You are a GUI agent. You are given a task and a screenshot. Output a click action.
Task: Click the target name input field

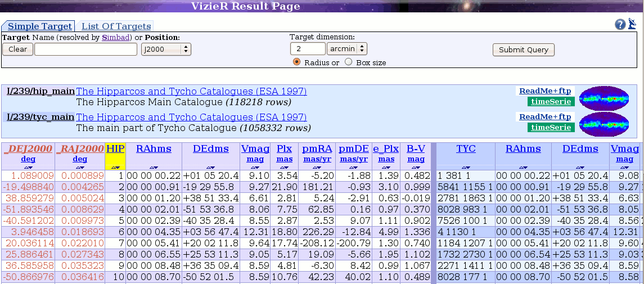pos(85,49)
